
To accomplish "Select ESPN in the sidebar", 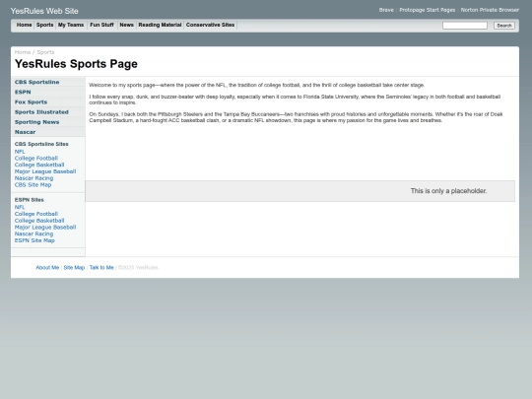I will click(48, 92).
